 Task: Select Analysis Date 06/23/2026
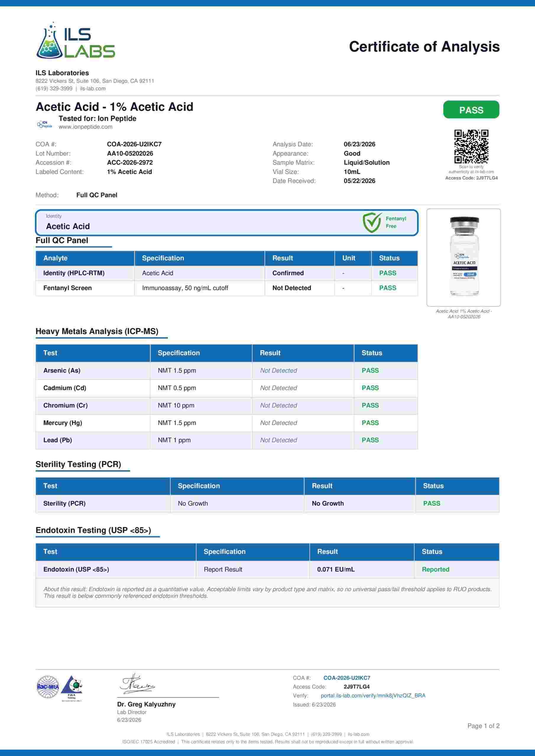point(359,144)
